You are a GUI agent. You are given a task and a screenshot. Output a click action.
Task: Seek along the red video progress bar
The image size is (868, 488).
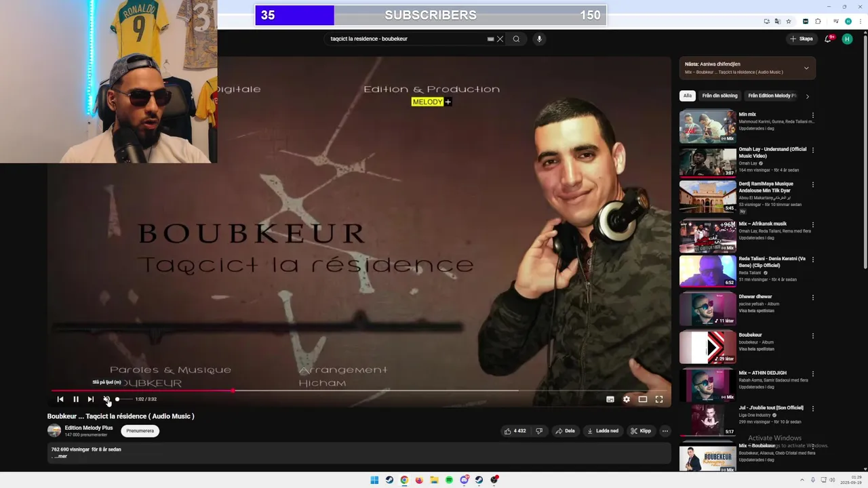pyautogui.click(x=359, y=390)
